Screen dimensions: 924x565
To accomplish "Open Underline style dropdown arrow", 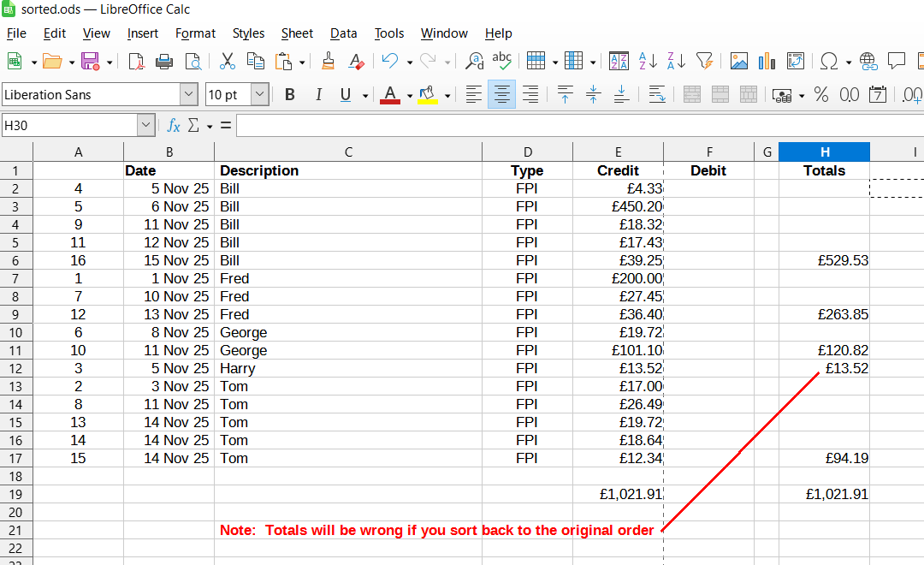I will (365, 96).
